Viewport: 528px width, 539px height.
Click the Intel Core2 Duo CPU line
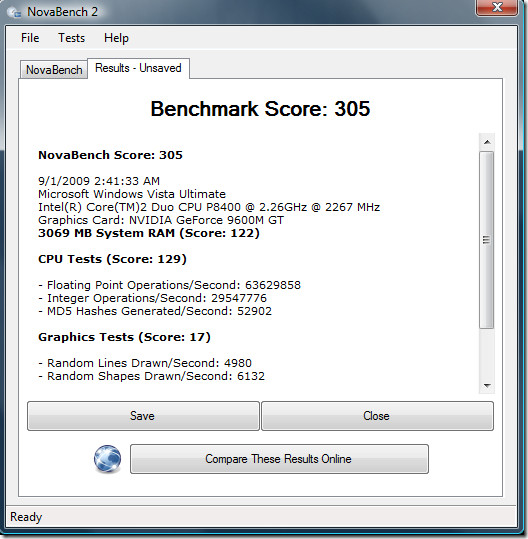[x=209, y=207]
